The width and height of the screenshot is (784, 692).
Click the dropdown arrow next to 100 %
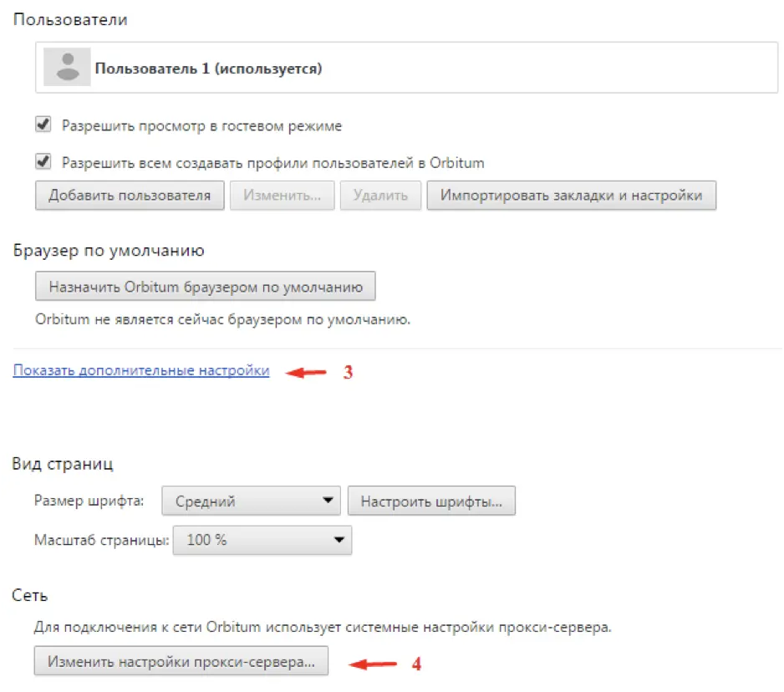tap(340, 540)
